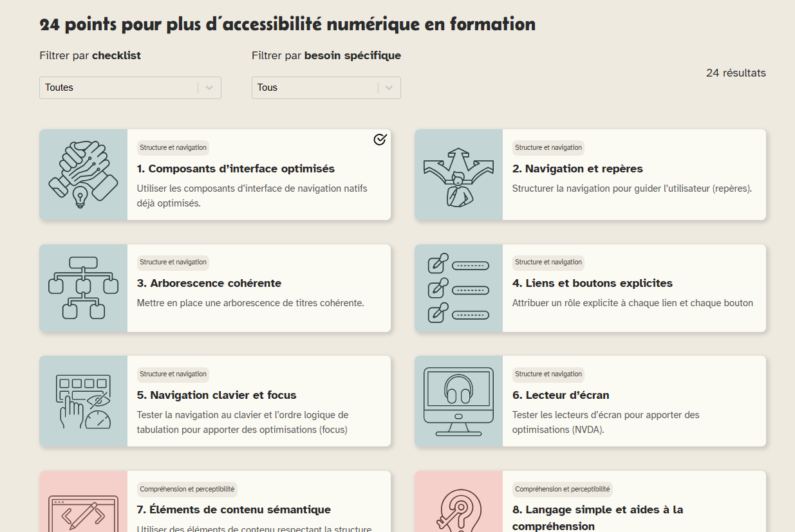The height and width of the screenshot is (532, 795).
Task: Click the keyboard and hand icon on card 5
Action: pyautogui.click(x=84, y=401)
